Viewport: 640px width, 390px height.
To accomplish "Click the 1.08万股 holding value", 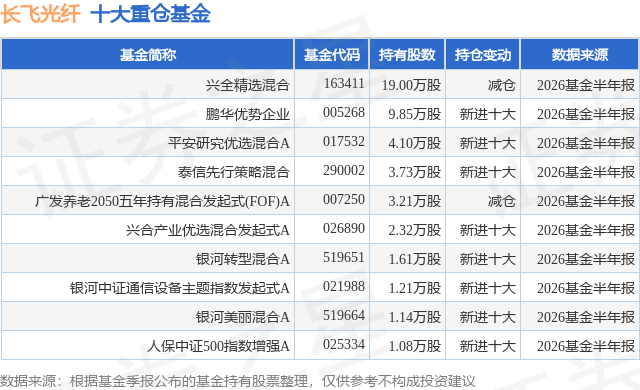I will pos(415,346).
